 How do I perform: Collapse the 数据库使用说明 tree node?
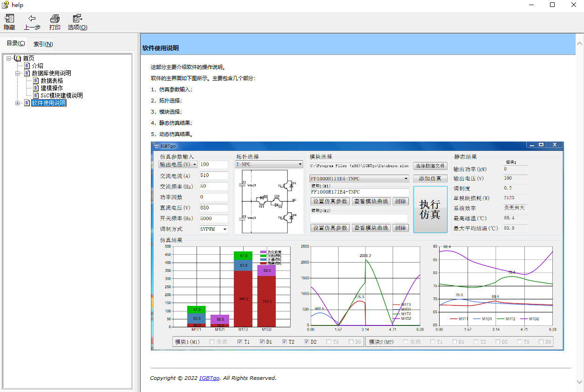coord(18,73)
